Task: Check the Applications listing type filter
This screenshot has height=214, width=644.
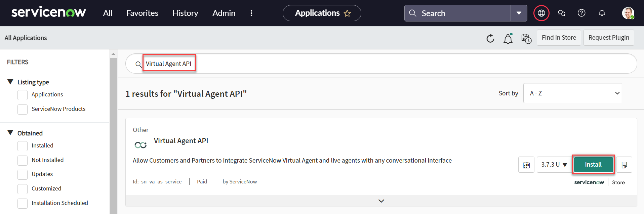Action: (x=23, y=95)
